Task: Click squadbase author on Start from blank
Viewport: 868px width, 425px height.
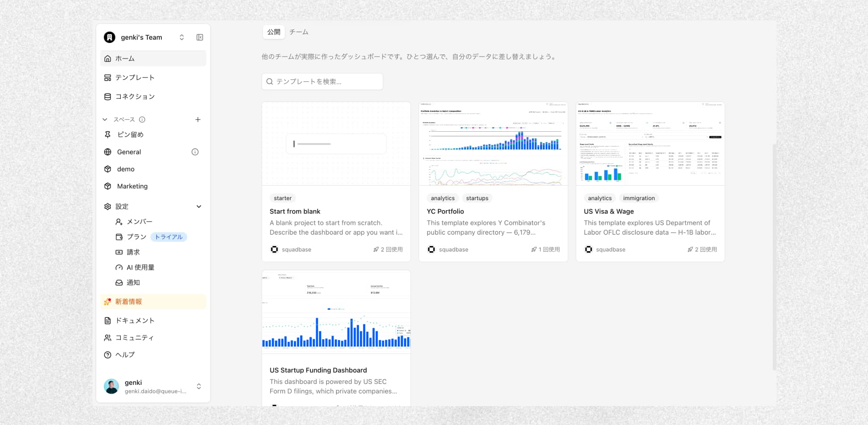Action: 291,249
